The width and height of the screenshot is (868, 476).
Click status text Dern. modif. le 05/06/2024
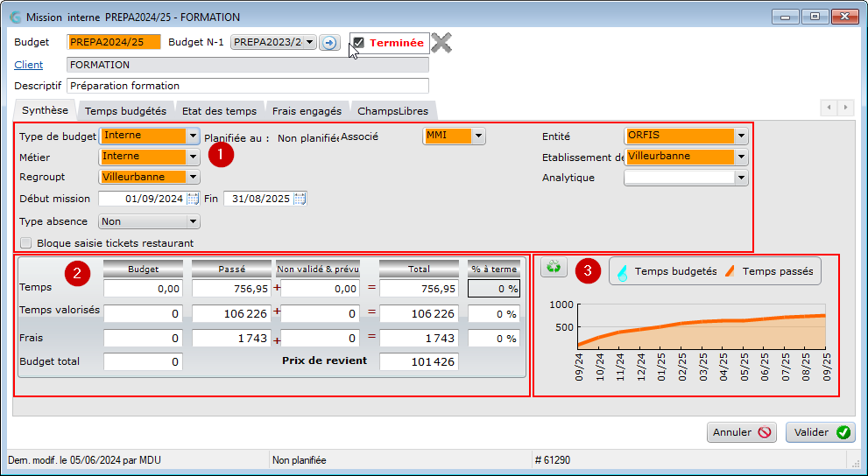coord(85,460)
